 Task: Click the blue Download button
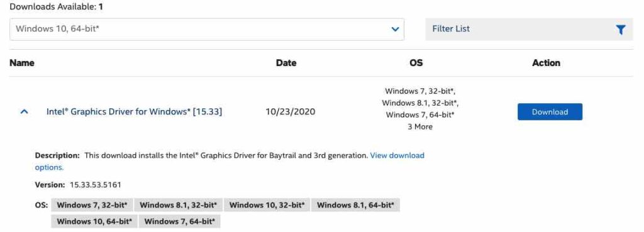[x=550, y=112]
